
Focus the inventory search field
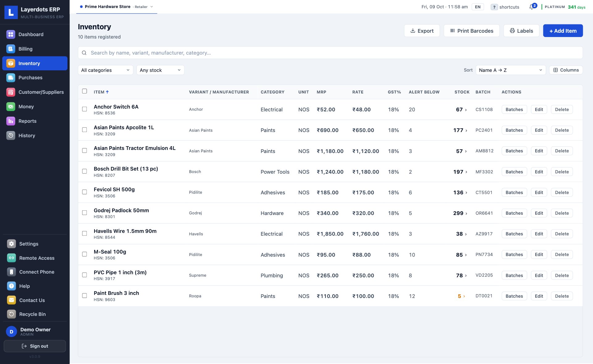tap(330, 53)
